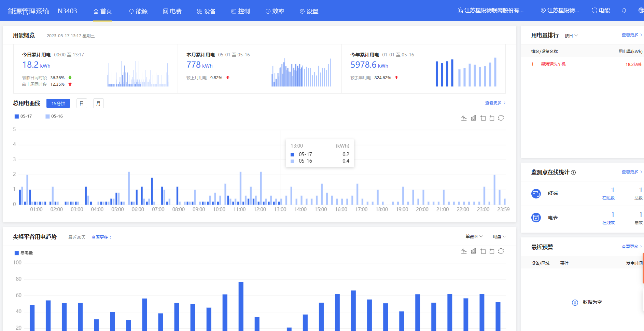The image size is (644, 331).
Task: Click 查看更多 link for 尖峰平谷用电趋势
Action: tap(101, 237)
